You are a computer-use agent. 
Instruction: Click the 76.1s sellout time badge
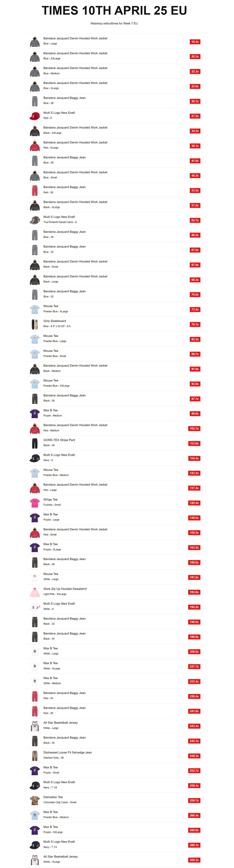195,324
